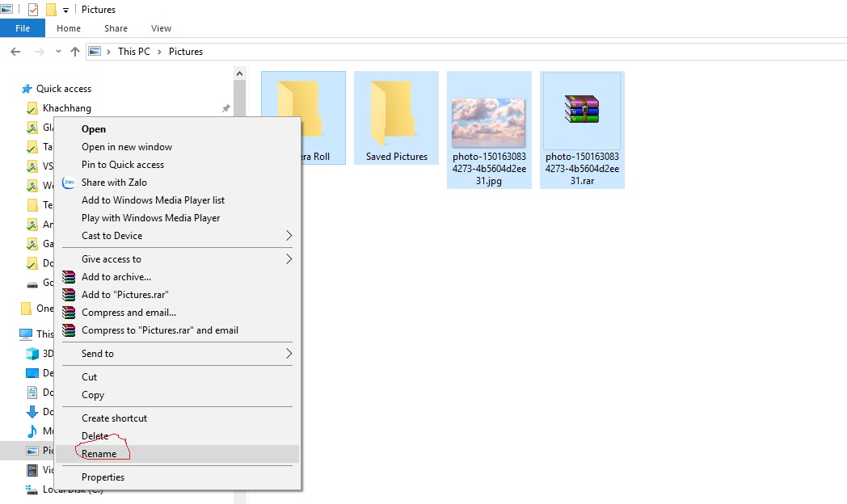847x504 pixels.
Task: Select Create shortcut menu entry
Action: pyautogui.click(x=177, y=418)
